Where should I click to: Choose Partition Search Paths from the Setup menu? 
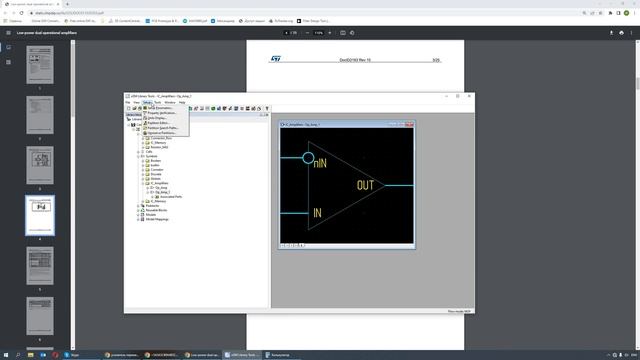165,128
